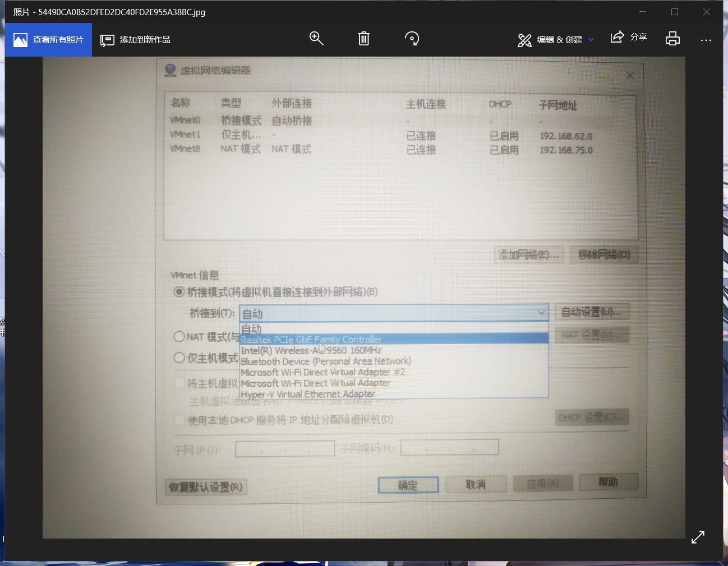The height and width of the screenshot is (566, 728).
Task: Choose Hyper-V Virtual Ethernet Adapter
Action: point(394,394)
